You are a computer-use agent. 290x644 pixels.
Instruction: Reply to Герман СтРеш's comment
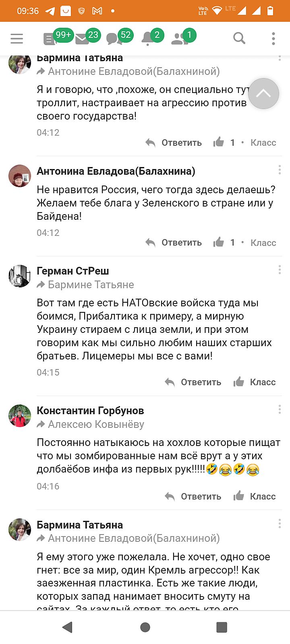193,382
